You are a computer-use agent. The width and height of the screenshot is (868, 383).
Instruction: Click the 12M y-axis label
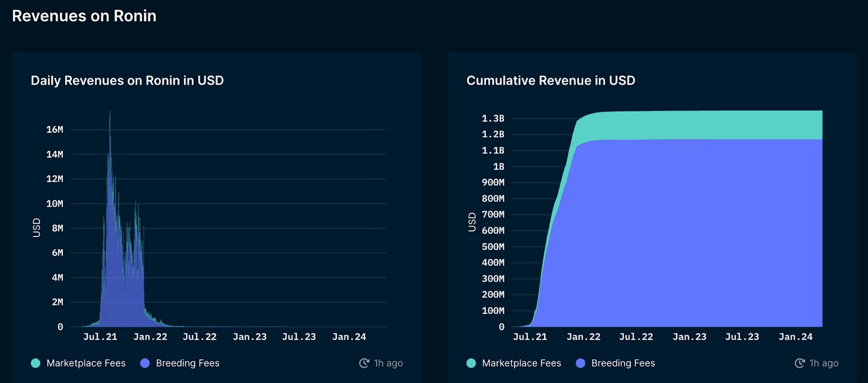(x=55, y=179)
